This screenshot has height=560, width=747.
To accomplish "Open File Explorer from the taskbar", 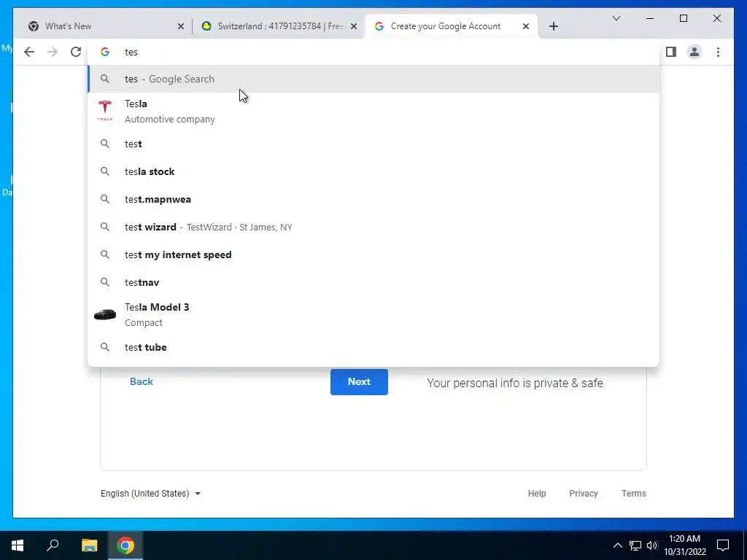I will point(89,545).
